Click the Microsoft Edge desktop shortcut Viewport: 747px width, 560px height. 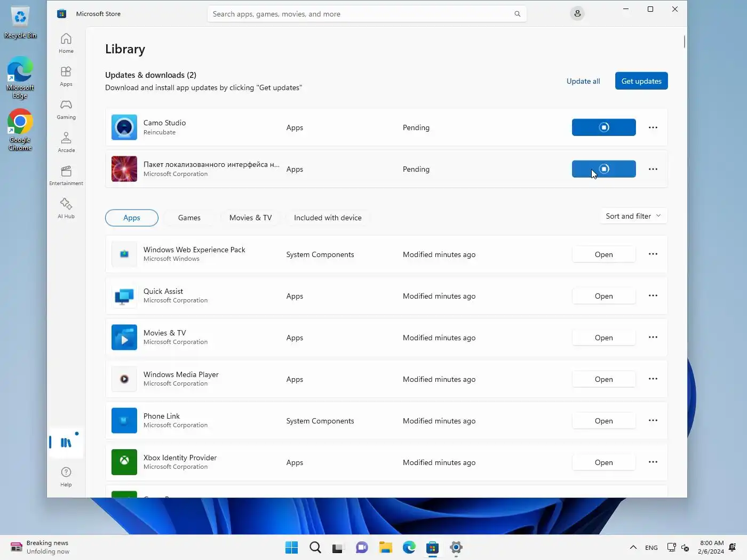tap(20, 78)
